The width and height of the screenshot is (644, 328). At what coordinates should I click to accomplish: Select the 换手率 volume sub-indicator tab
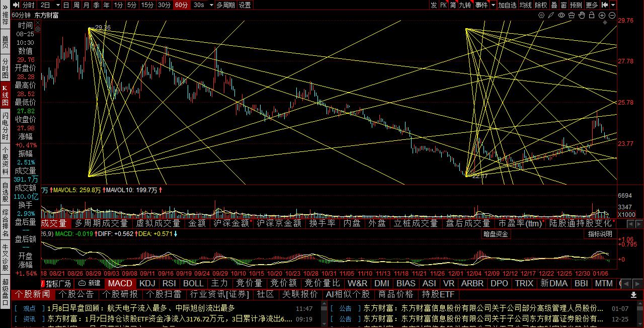pyautogui.click(x=322, y=223)
